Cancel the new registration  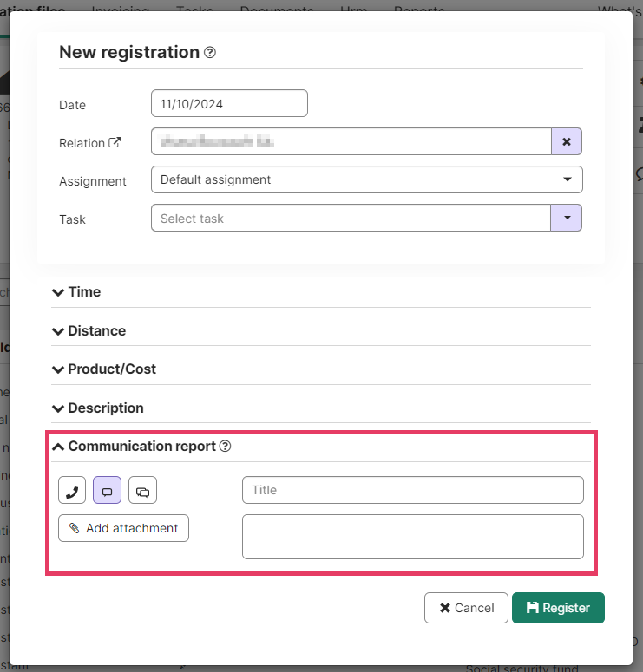(x=466, y=608)
